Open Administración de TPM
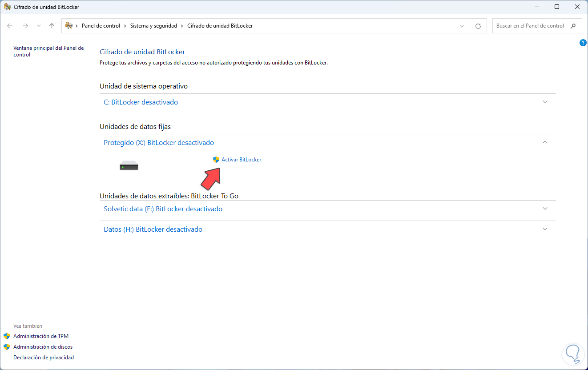 click(x=41, y=336)
